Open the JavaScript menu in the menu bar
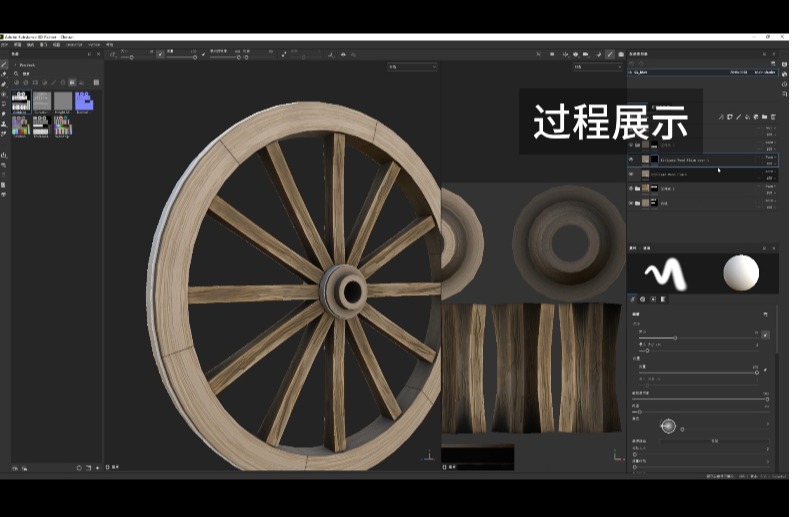The height and width of the screenshot is (517, 792). pyautogui.click(x=74, y=44)
